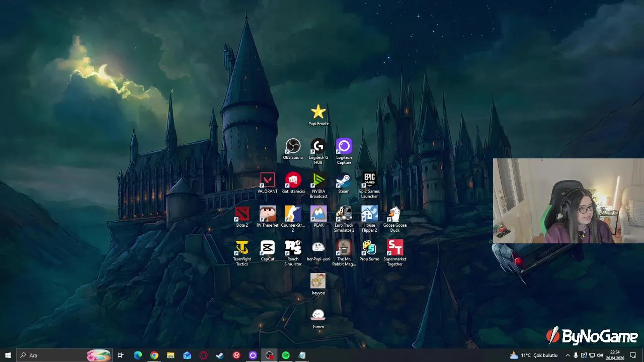Click the microphone tray icon
The image size is (644, 362).
click(x=576, y=355)
